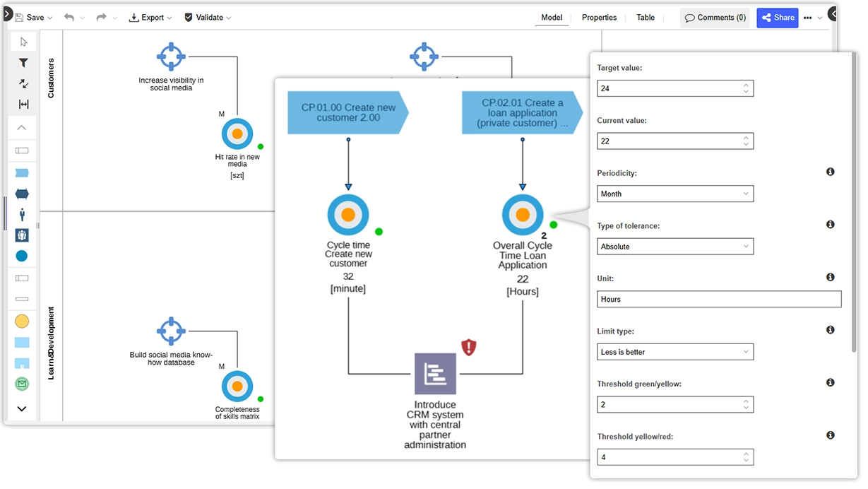Click the green status dot beside Hit rate KPI
868x489 pixels.
[x=261, y=146]
